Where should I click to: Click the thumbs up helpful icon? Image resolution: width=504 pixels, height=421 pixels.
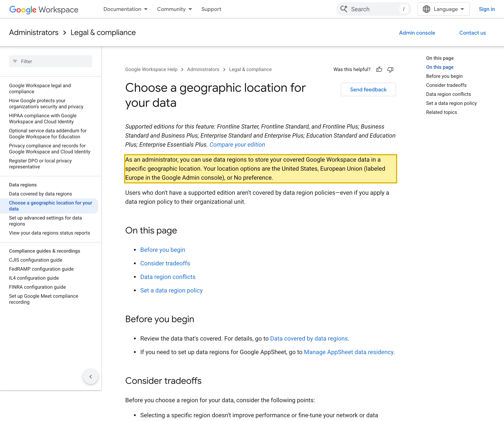[379, 70]
